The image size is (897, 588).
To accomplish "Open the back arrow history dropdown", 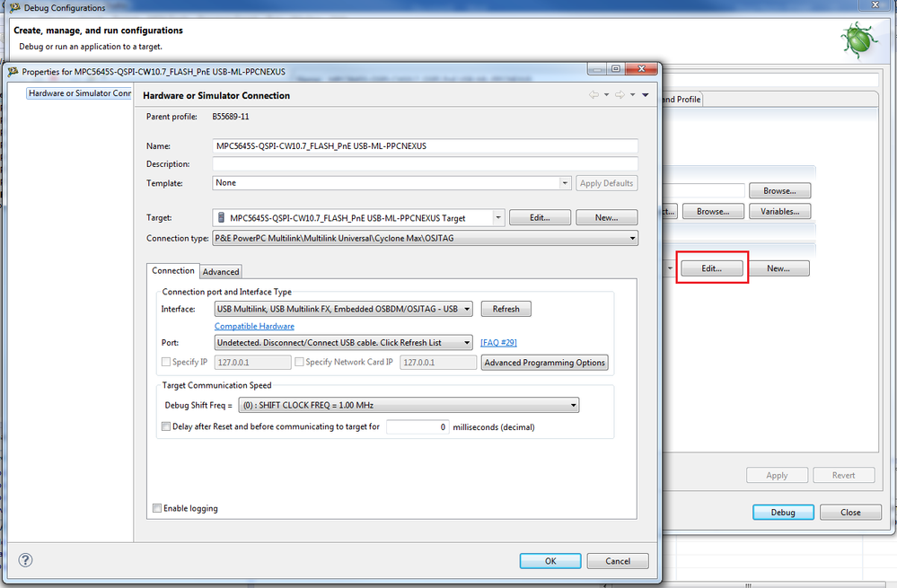I will (x=606, y=95).
